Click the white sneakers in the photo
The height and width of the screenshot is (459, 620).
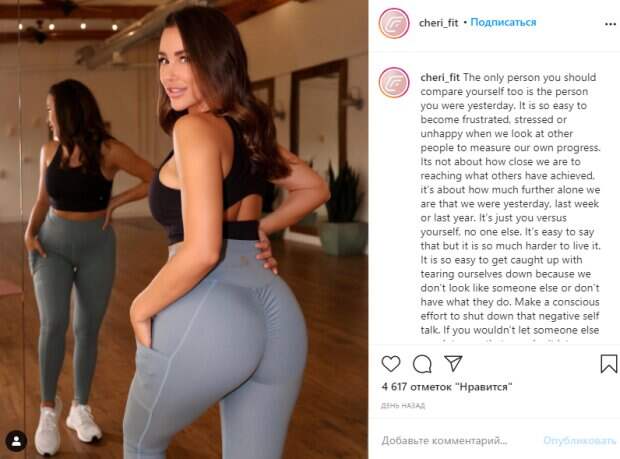(67, 424)
